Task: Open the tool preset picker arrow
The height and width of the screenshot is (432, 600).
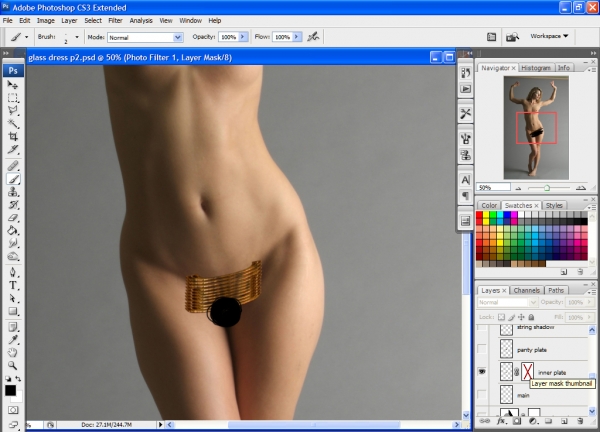Action: click(26, 37)
